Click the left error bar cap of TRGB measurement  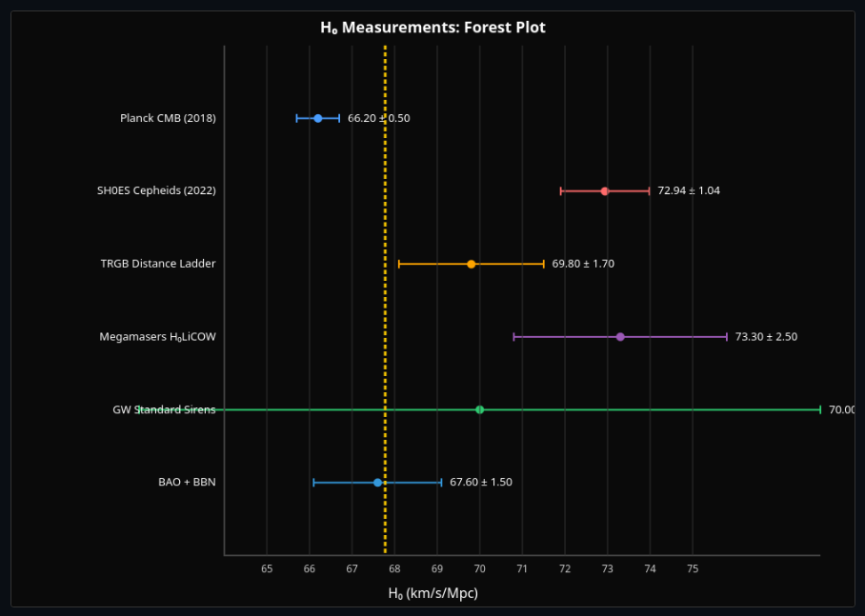click(399, 263)
